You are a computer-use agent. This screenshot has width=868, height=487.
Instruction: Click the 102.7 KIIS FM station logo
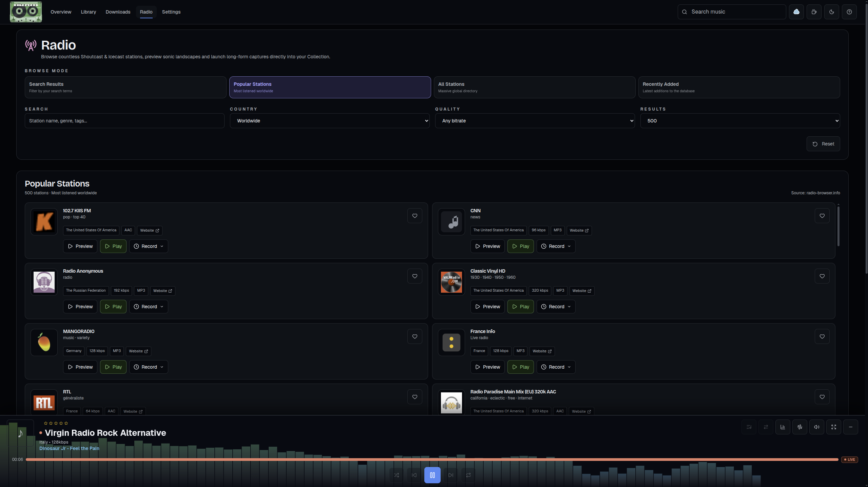pos(44,222)
